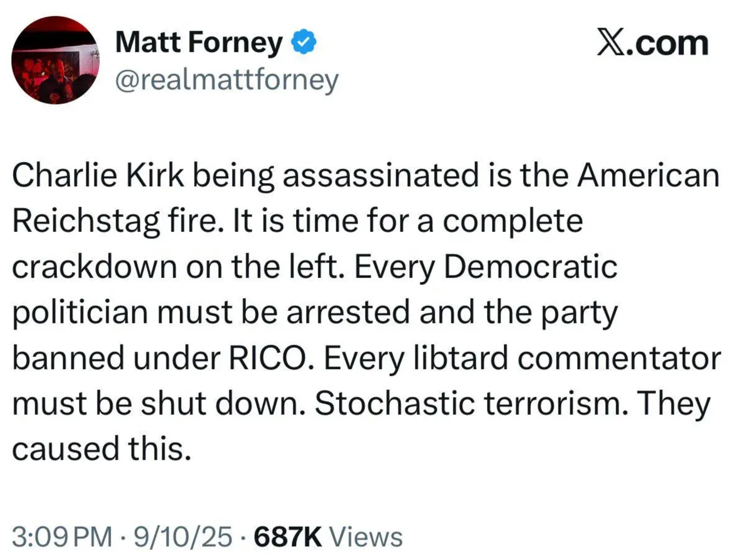Click the word "assassinated" in the post

point(381,176)
